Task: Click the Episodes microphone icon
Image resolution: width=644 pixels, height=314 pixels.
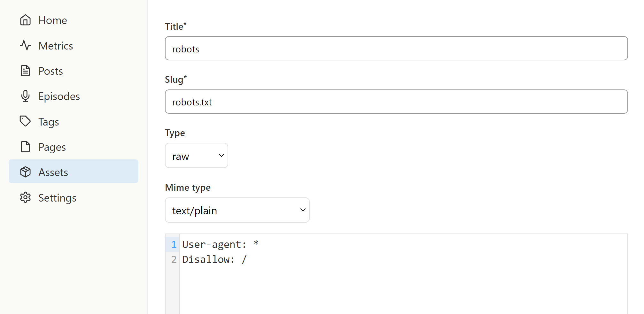Action: 25,96
